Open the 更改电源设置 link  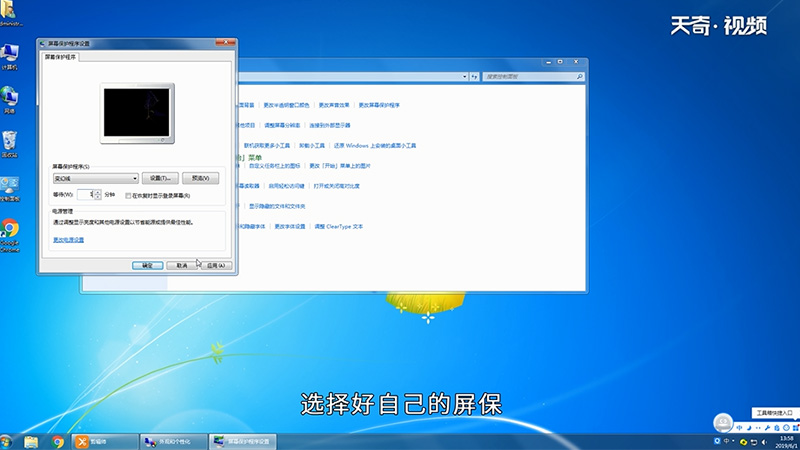coord(68,240)
